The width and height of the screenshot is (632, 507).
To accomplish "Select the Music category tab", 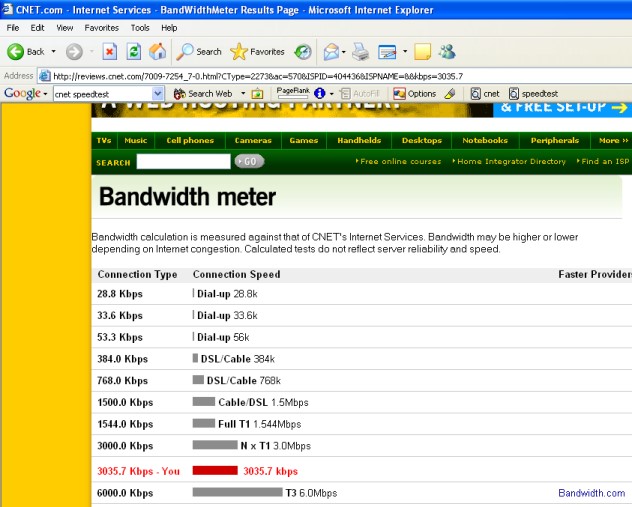I will tap(135, 140).
